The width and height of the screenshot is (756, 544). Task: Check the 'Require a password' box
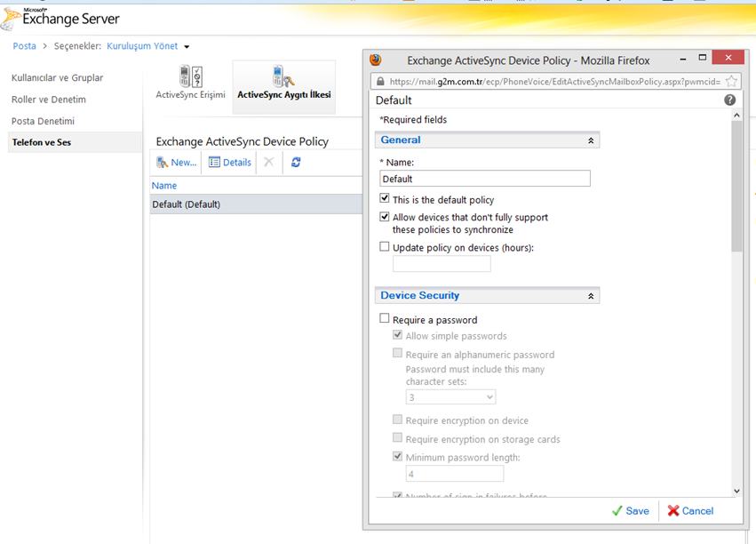tap(385, 318)
